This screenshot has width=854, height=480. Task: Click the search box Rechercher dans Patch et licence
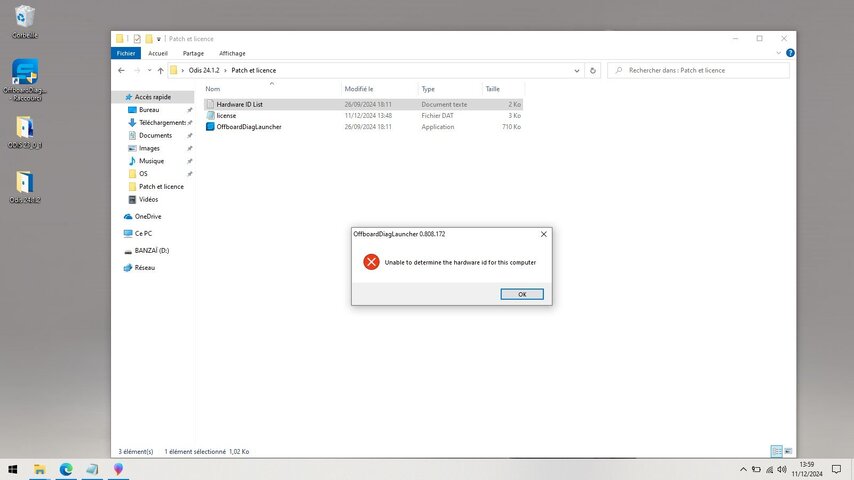(x=698, y=70)
